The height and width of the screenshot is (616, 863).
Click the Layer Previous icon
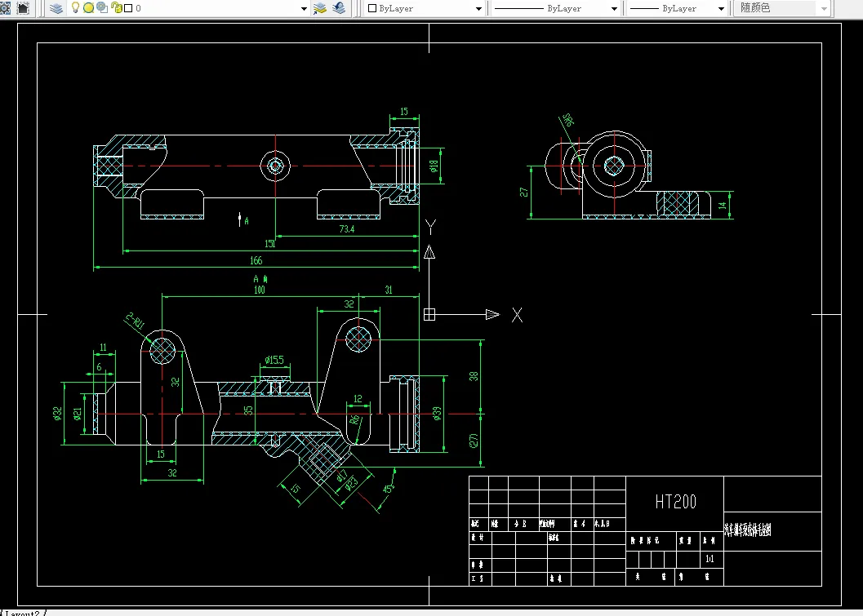coord(339,7)
